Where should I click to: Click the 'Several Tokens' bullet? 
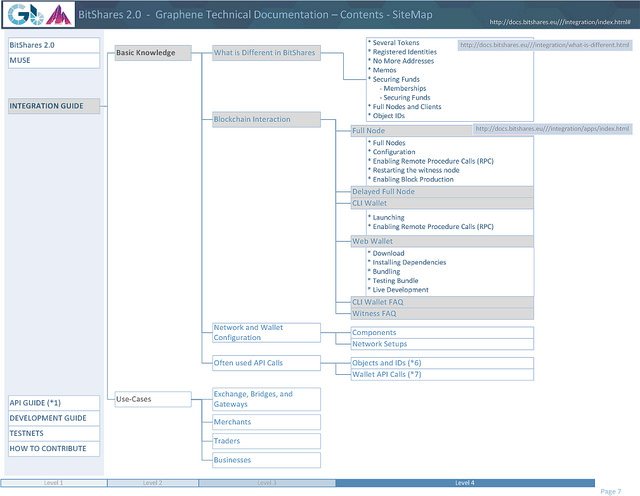(x=396, y=42)
